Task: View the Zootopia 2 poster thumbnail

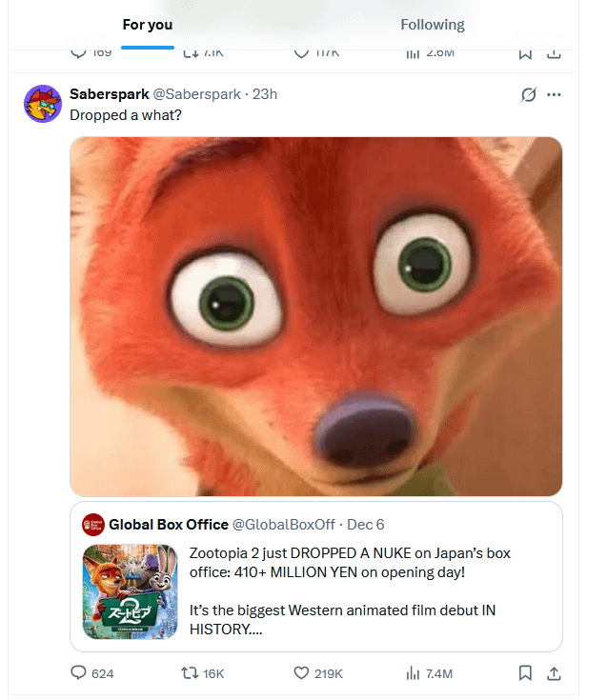Action: (x=130, y=591)
